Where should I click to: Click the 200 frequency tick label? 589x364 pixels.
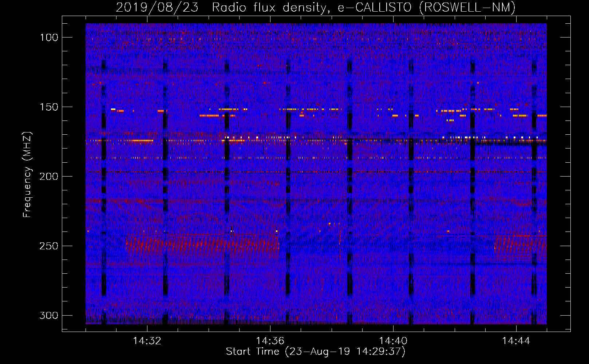49,177
